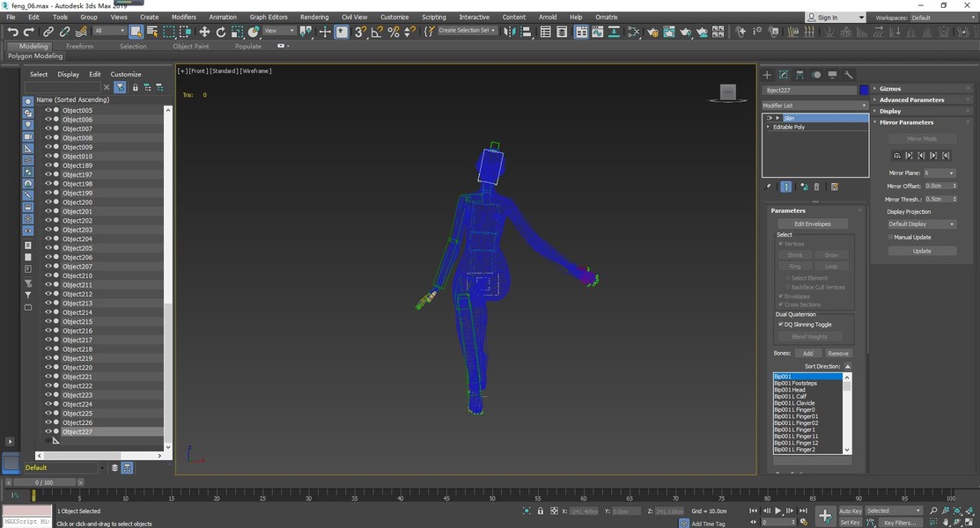Click the Undo arrow icon

point(12,32)
